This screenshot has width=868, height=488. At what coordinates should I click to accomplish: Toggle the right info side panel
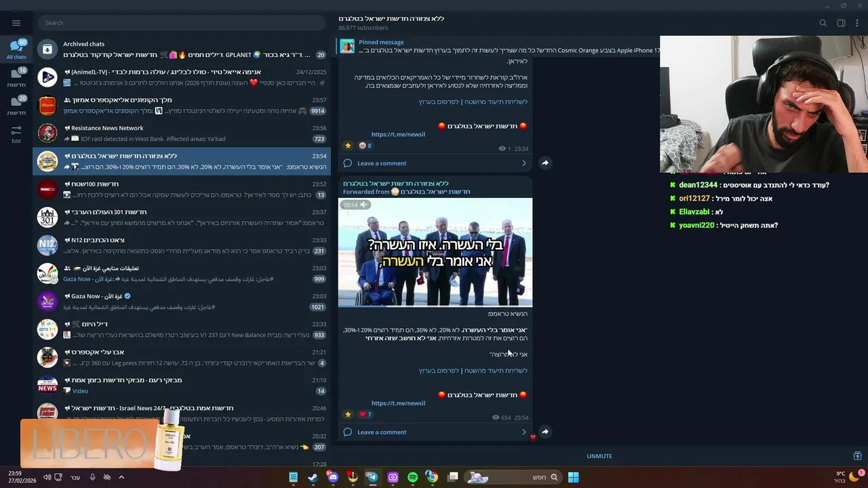point(841,23)
